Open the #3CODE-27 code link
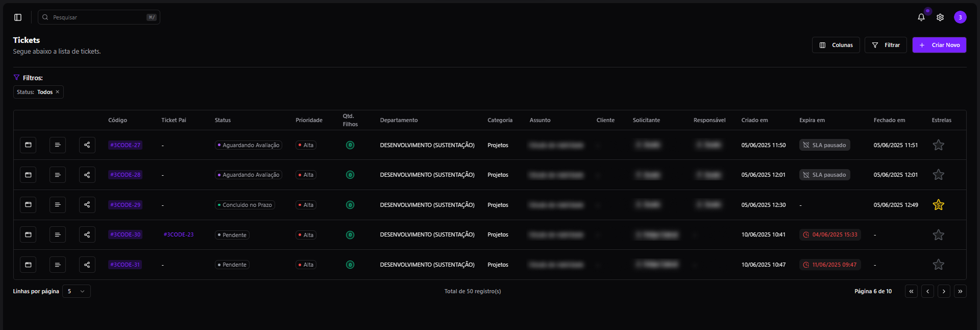The image size is (980, 330). [x=125, y=145]
